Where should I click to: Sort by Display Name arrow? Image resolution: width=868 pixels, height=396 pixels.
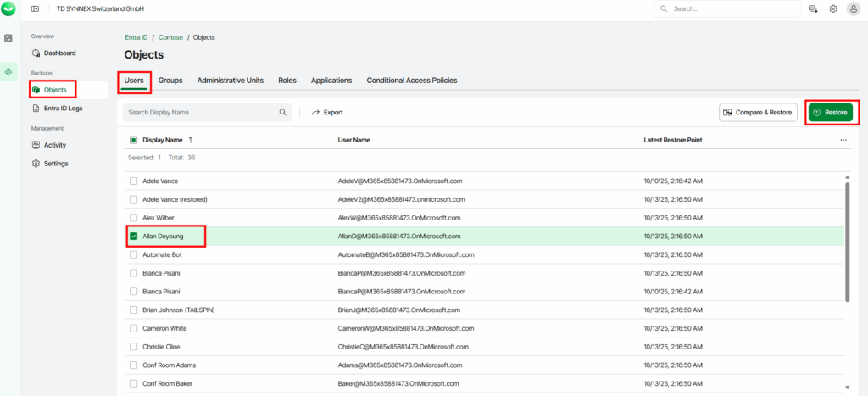coord(190,140)
